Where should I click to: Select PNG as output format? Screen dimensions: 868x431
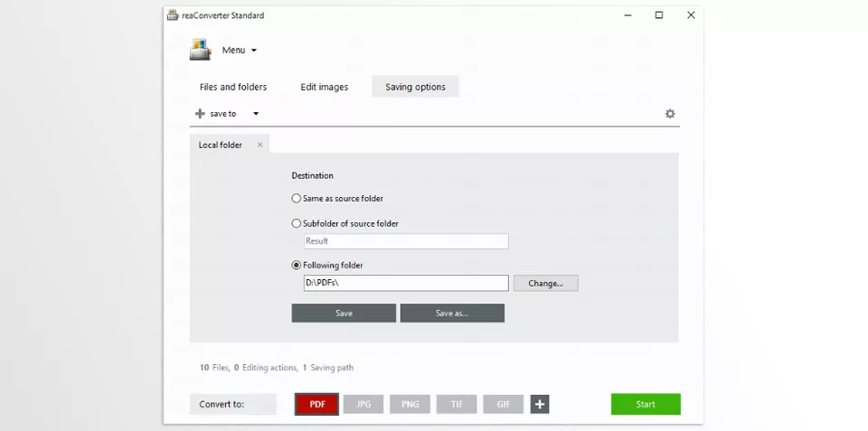pyautogui.click(x=410, y=404)
